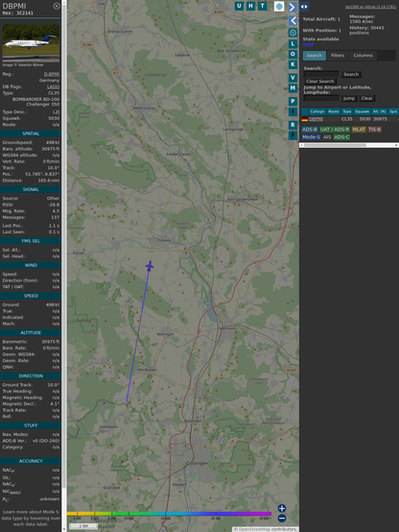The image size is (399, 532).
Task: Zoom in with the plus button
Action: coord(282,508)
